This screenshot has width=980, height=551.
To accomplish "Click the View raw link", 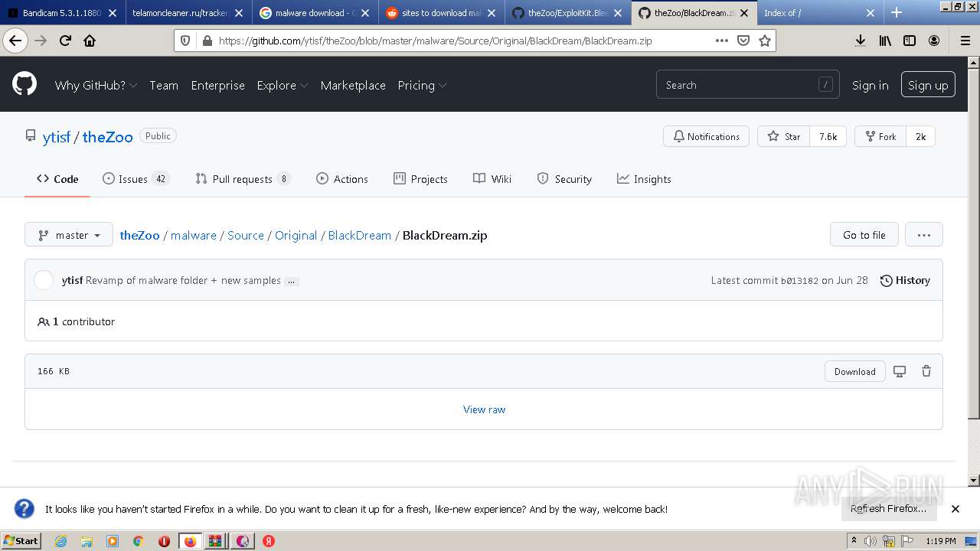I will click(x=484, y=409).
